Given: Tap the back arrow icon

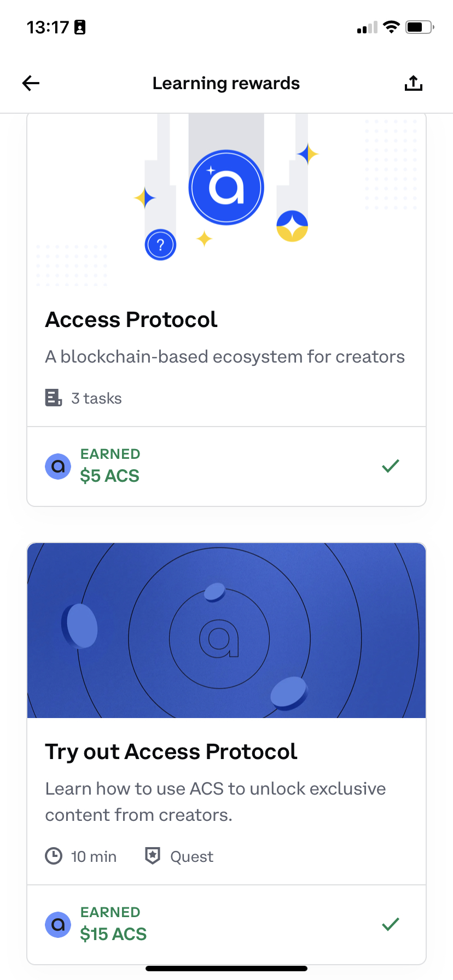Looking at the screenshot, I should point(31,83).
